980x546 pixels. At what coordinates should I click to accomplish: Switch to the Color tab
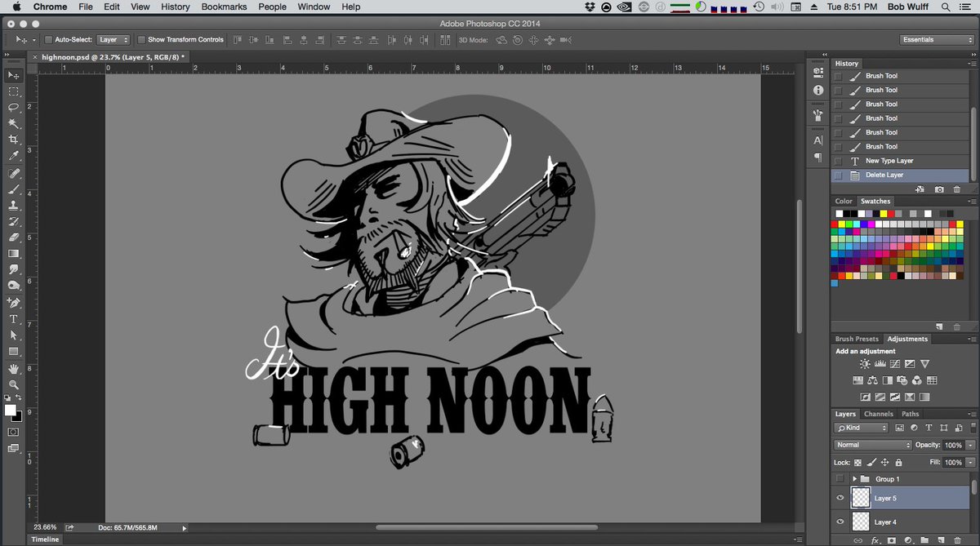(844, 201)
